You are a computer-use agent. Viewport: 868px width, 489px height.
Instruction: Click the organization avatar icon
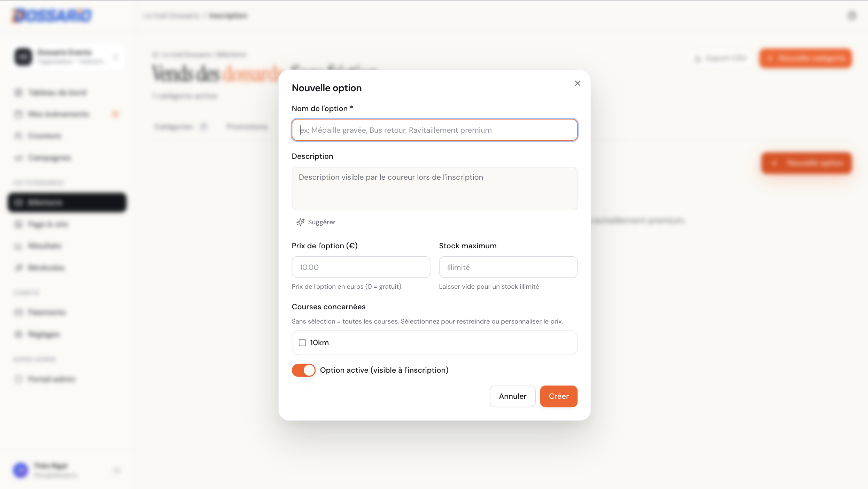click(x=23, y=57)
